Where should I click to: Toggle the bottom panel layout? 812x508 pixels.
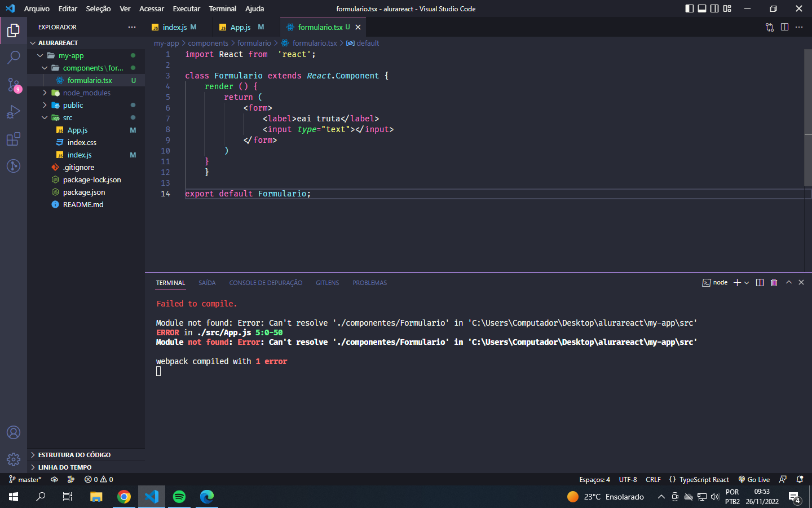click(x=702, y=8)
